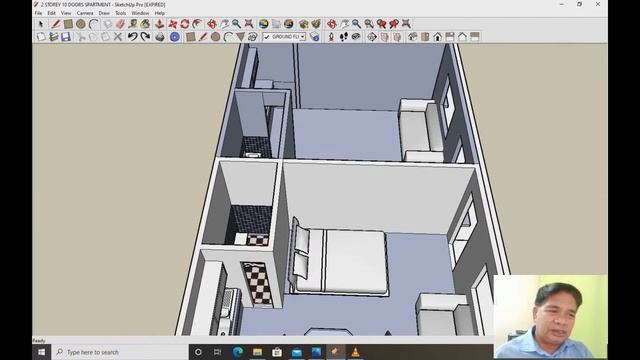The width and height of the screenshot is (640, 360).
Task: Open the Draw menu
Action: click(104, 13)
